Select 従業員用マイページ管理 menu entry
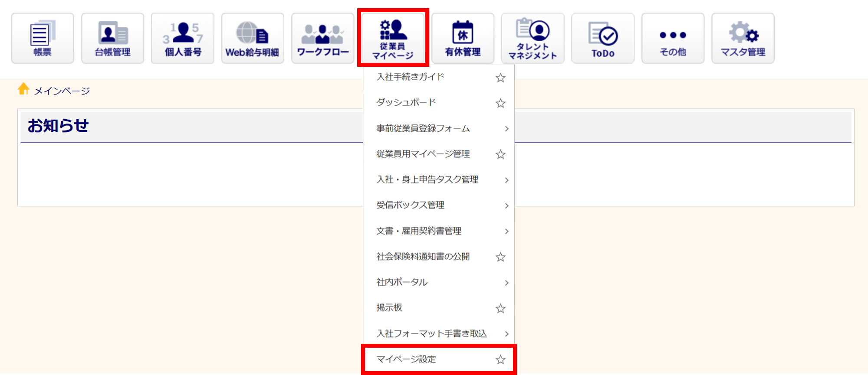Screen dimensions: 868x375 (x=423, y=154)
